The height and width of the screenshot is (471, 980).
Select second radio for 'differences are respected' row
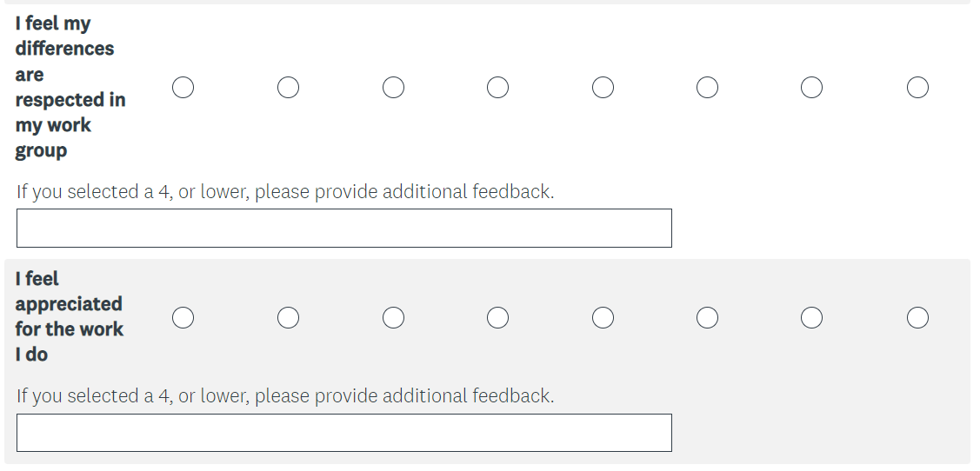pyautogui.click(x=288, y=88)
